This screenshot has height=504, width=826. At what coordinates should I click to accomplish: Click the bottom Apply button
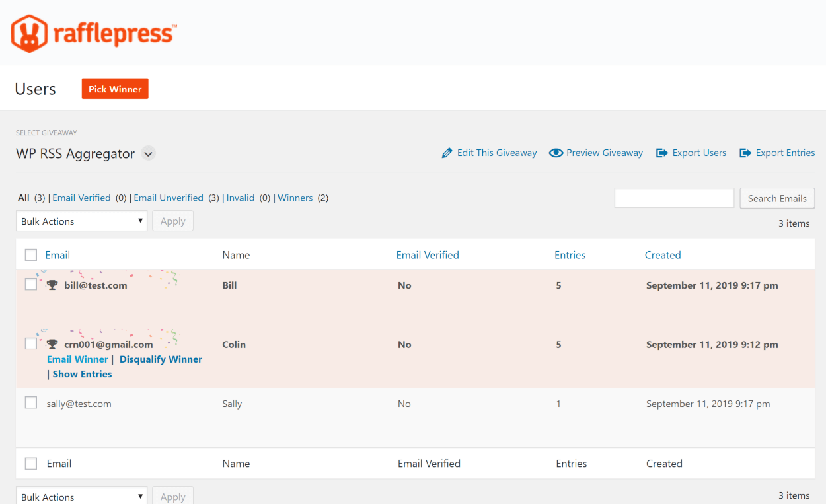click(172, 497)
